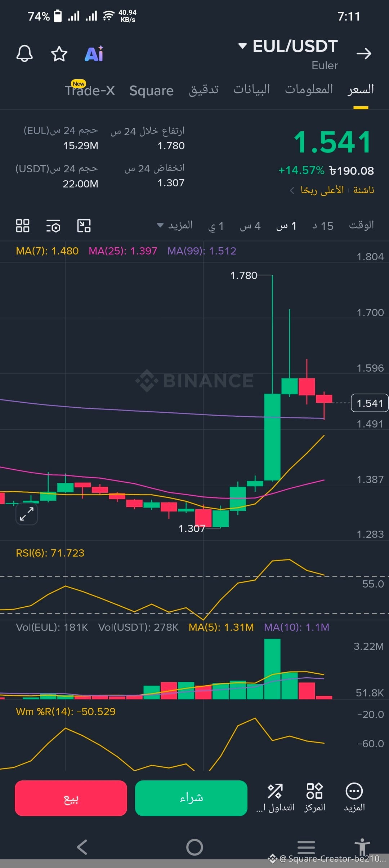This screenshot has height=868, width=389.
Task: Tap the RSI(6): 71.723 indicator label
Action: click(50, 553)
